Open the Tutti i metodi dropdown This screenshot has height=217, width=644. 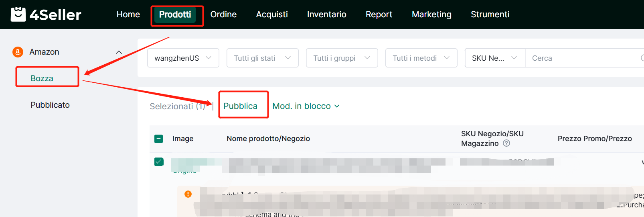[421, 58]
